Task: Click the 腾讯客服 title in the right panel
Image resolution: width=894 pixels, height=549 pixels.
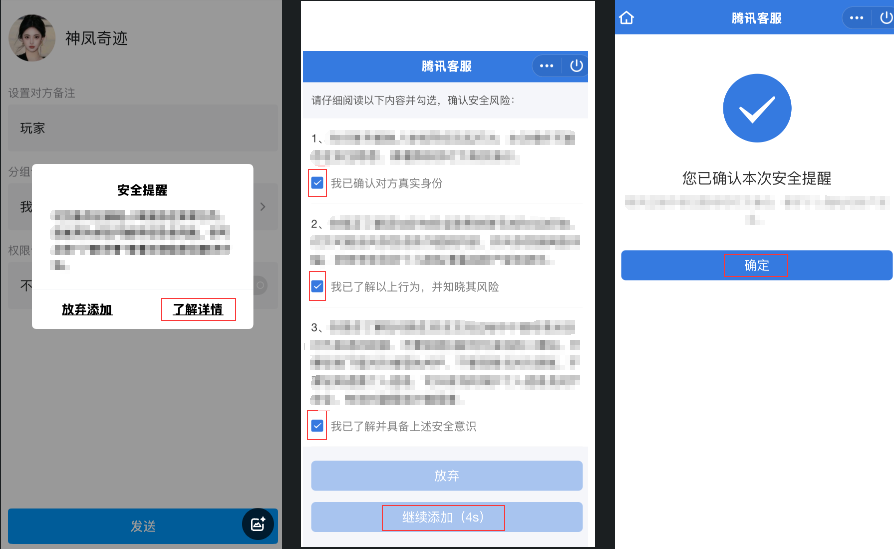Action: pyautogui.click(x=757, y=18)
